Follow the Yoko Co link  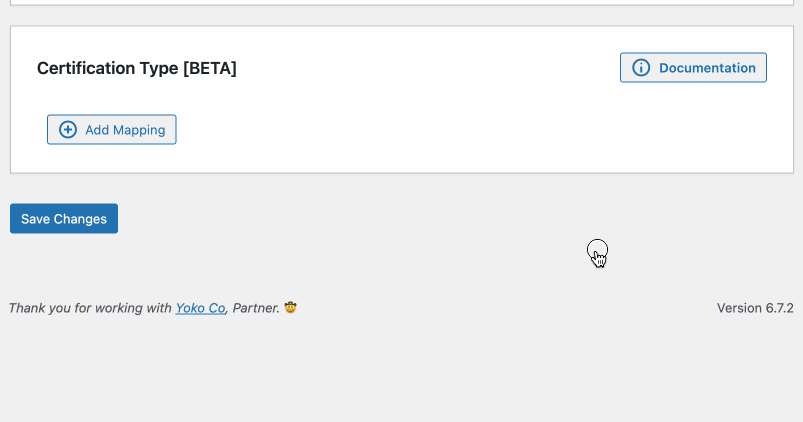[x=200, y=308]
